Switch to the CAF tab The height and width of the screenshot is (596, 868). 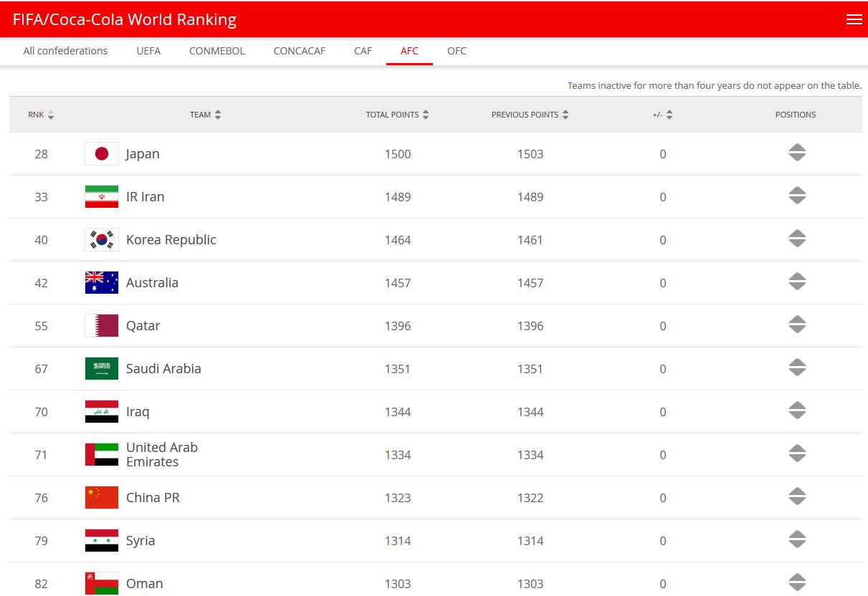[x=363, y=51]
